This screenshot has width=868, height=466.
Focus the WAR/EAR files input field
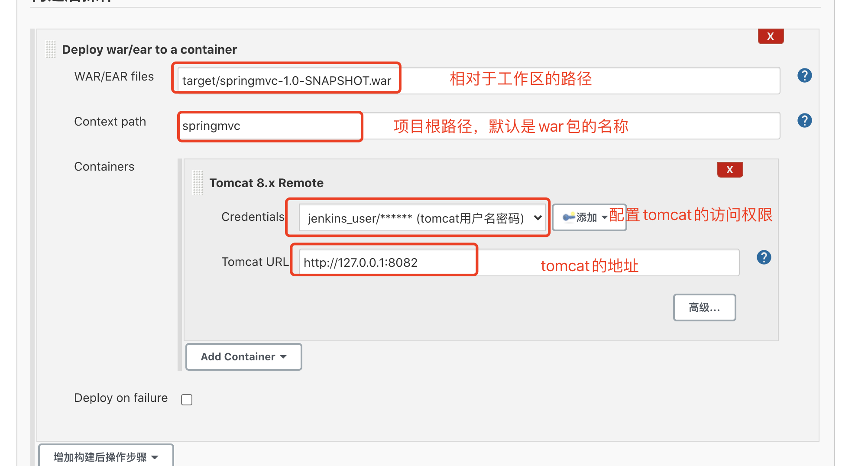tap(476, 81)
